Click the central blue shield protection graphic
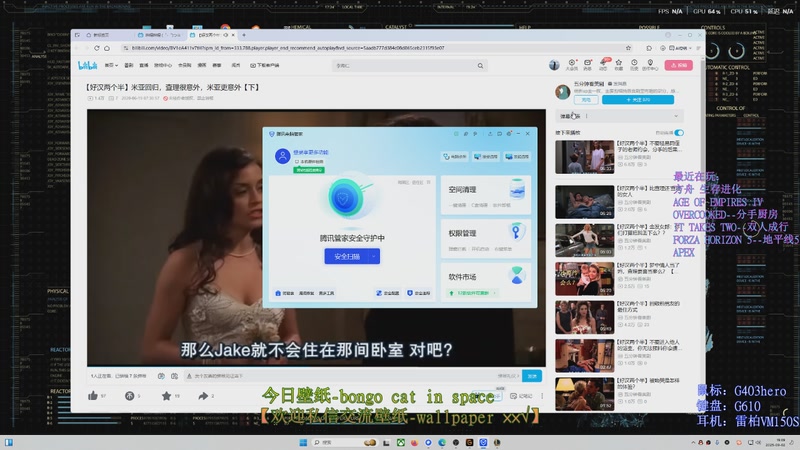This screenshot has width=800, height=450. pyautogui.click(x=345, y=198)
